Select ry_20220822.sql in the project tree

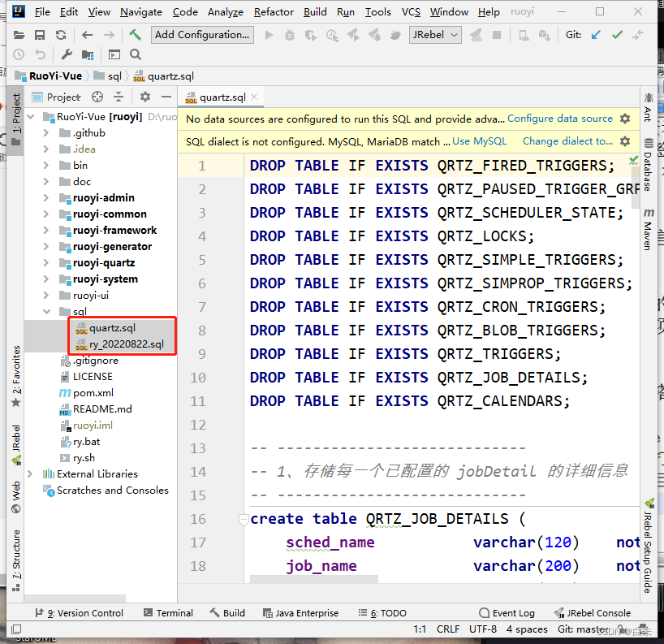point(127,344)
